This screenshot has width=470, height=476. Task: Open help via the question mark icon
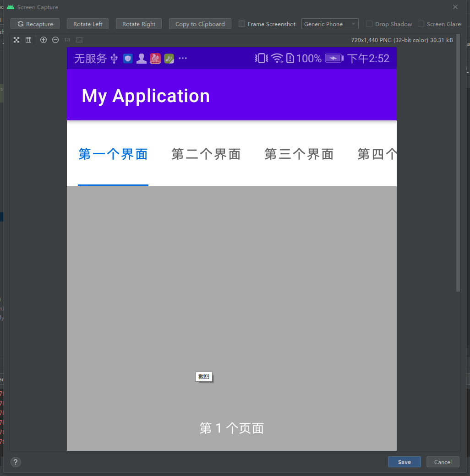pos(16,462)
